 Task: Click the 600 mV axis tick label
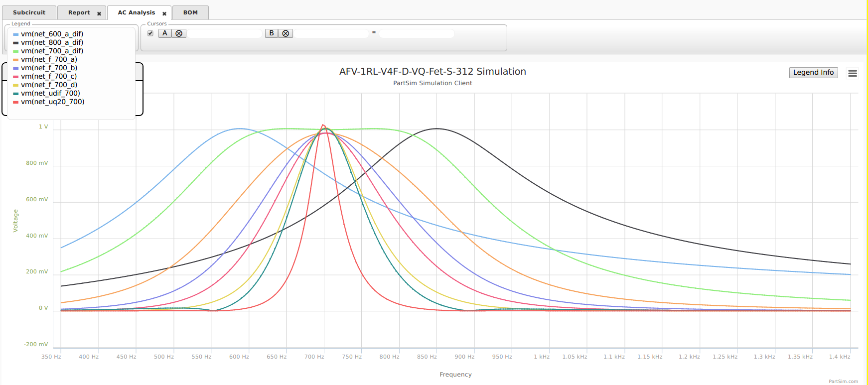37,199
